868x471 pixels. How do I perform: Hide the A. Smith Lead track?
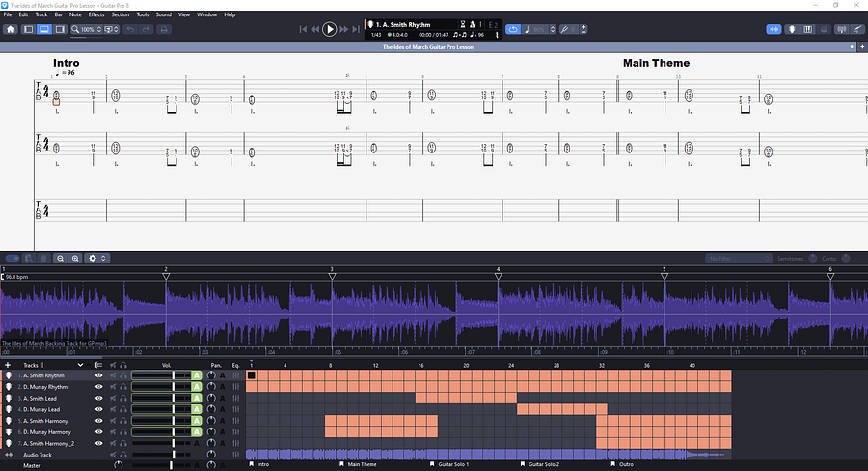tap(98, 398)
